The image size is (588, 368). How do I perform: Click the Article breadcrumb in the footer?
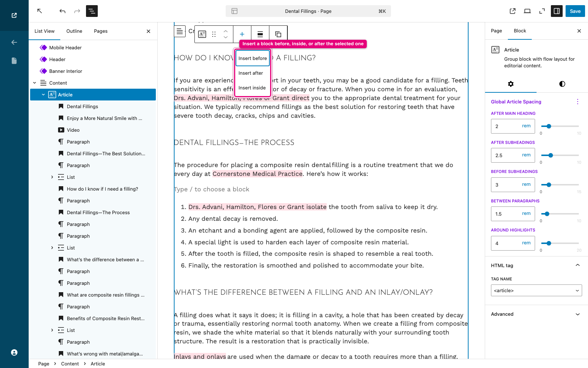pos(98,364)
